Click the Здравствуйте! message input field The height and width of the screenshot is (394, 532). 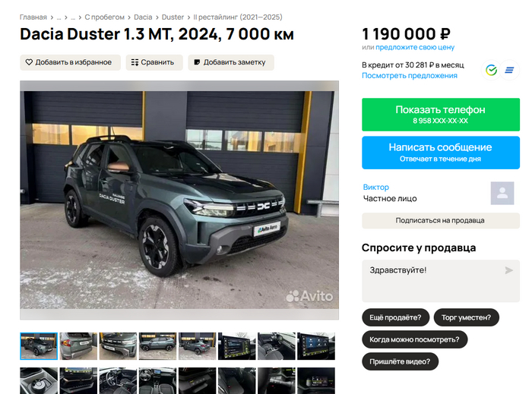(x=441, y=281)
